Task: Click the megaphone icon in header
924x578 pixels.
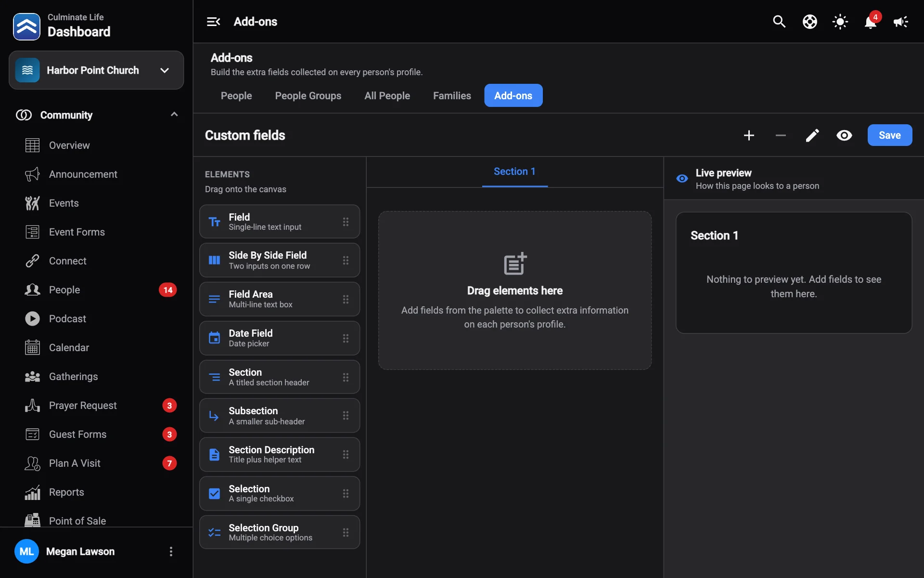Action: coord(900,22)
